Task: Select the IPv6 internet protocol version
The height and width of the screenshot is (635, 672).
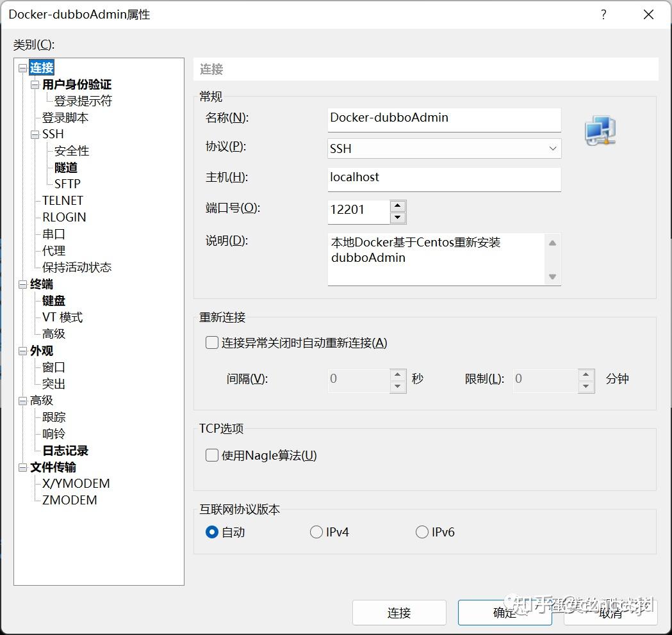Action: click(x=422, y=532)
